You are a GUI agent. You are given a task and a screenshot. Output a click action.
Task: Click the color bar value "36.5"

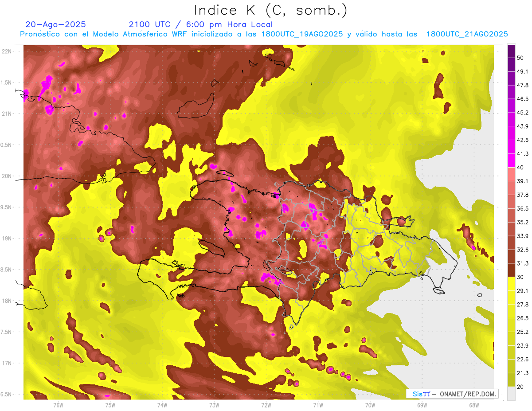tap(523, 208)
